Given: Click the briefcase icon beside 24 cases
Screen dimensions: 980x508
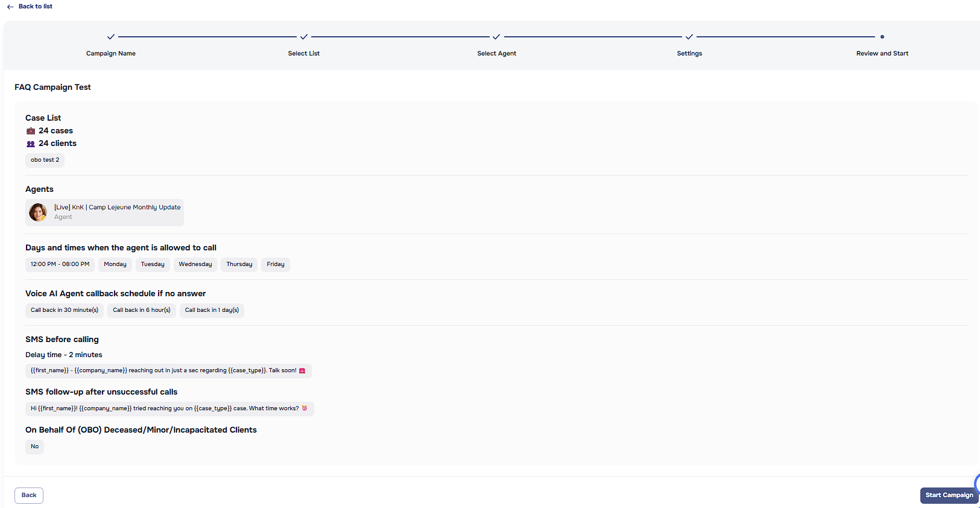Looking at the screenshot, I should 31,131.
